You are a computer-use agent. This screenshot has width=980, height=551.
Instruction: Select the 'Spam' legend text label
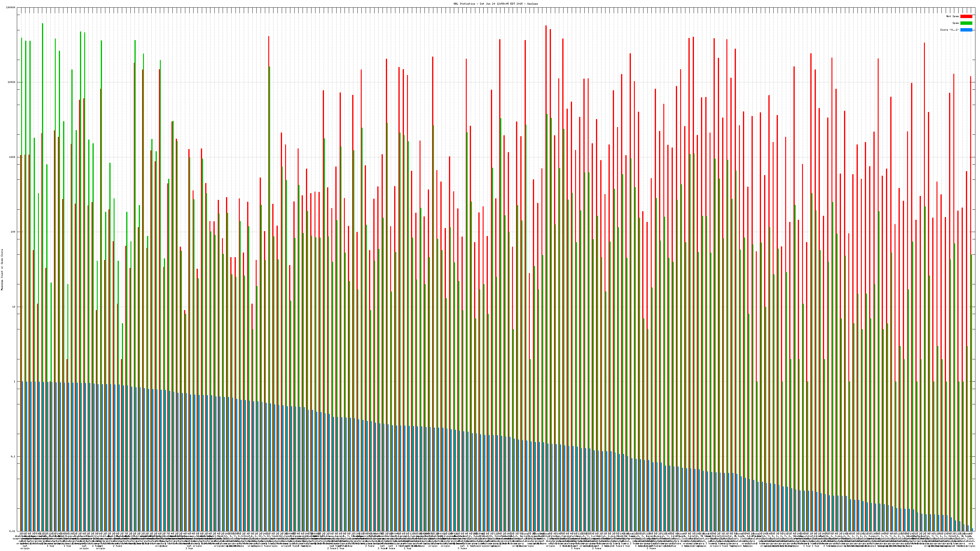[x=956, y=23]
